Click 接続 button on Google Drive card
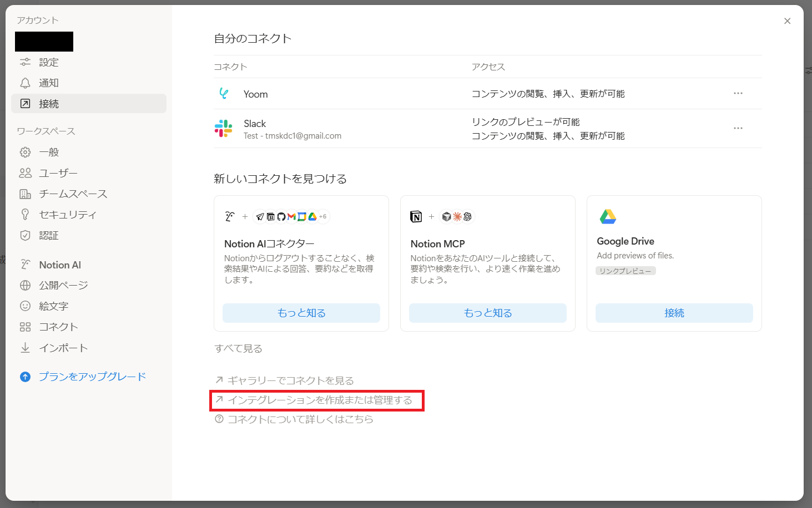The width and height of the screenshot is (812, 508). [674, 313]
